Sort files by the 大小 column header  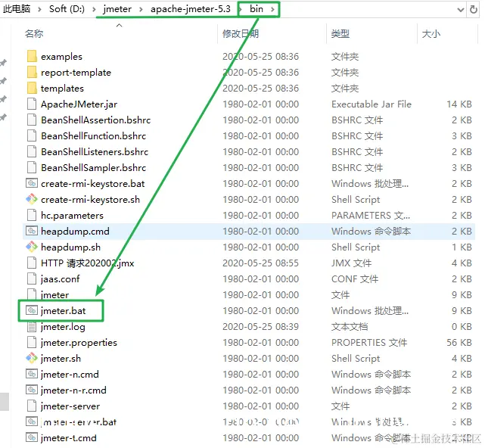click(431, 33)
